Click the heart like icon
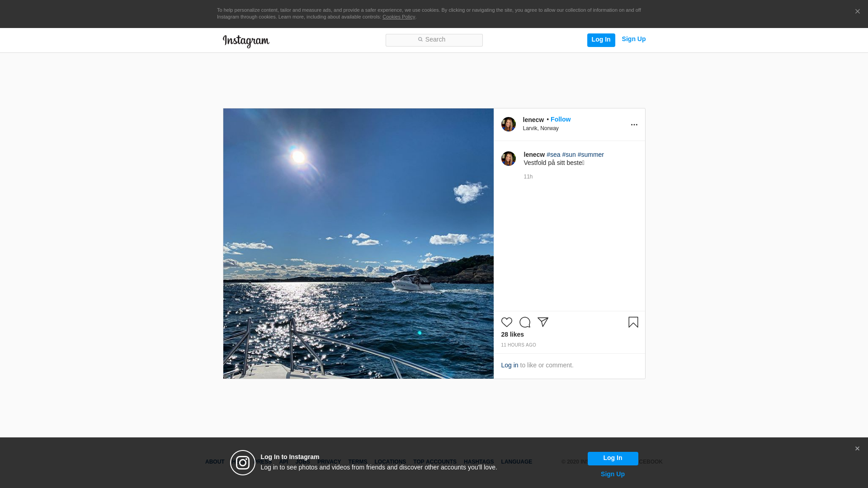This screenshot has width=868, height=488. click(506, 322)
